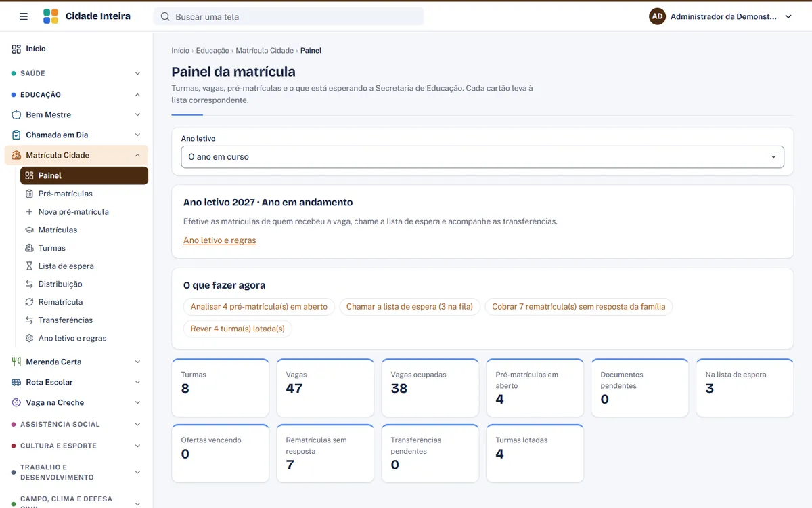Click the Cidade Inteira logo icon

51,16
